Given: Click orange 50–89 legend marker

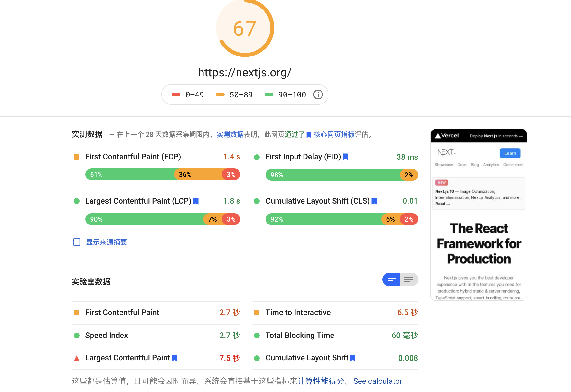Looking at the screenshot, I should tap(220, 95).
